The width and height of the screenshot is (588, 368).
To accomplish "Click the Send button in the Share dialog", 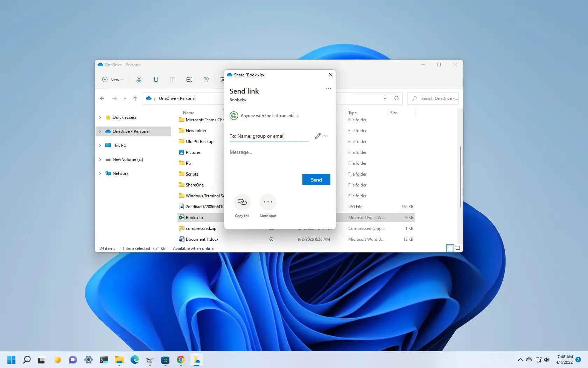I will (x=316, y=179).
